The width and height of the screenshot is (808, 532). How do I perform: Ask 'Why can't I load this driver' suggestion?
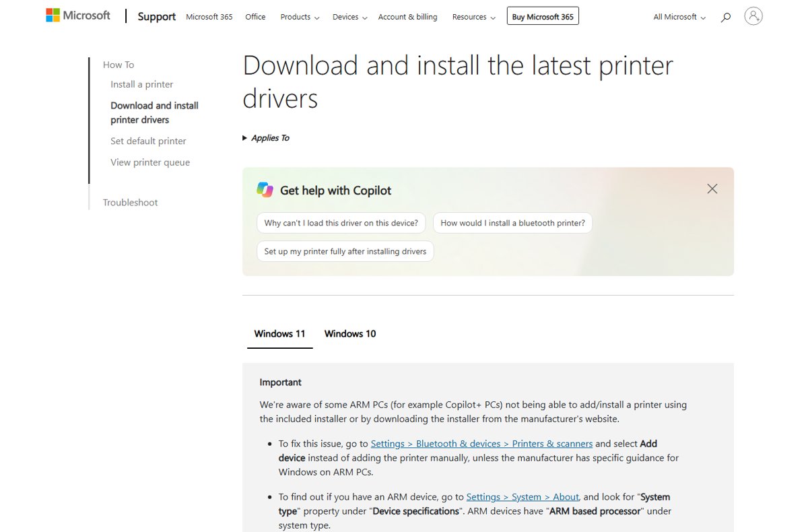(x=341, y=223)
